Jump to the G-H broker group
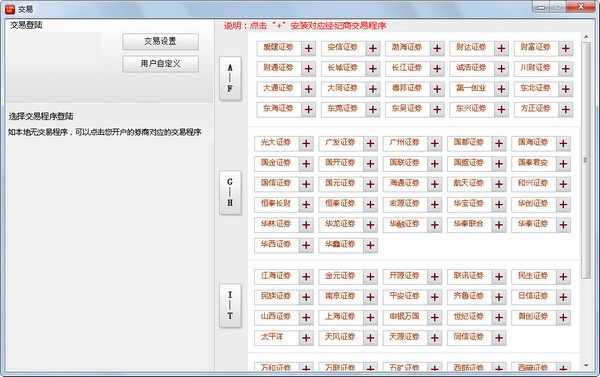Screen dimensions: 600x377 pyautogui.click(x=230, y=193)
